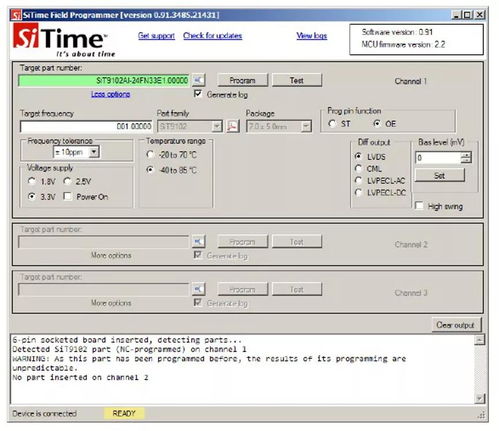Click the decode icon beside Channel 1 part number
The height and width of the screenshot is (431, 499).
click(199, 80)
